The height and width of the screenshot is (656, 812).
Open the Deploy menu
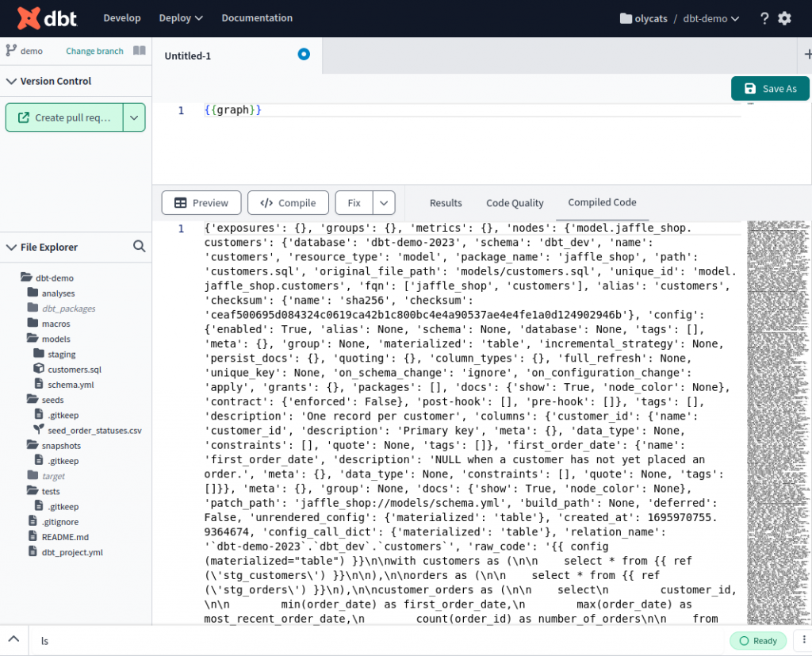(x=180, y=18)
